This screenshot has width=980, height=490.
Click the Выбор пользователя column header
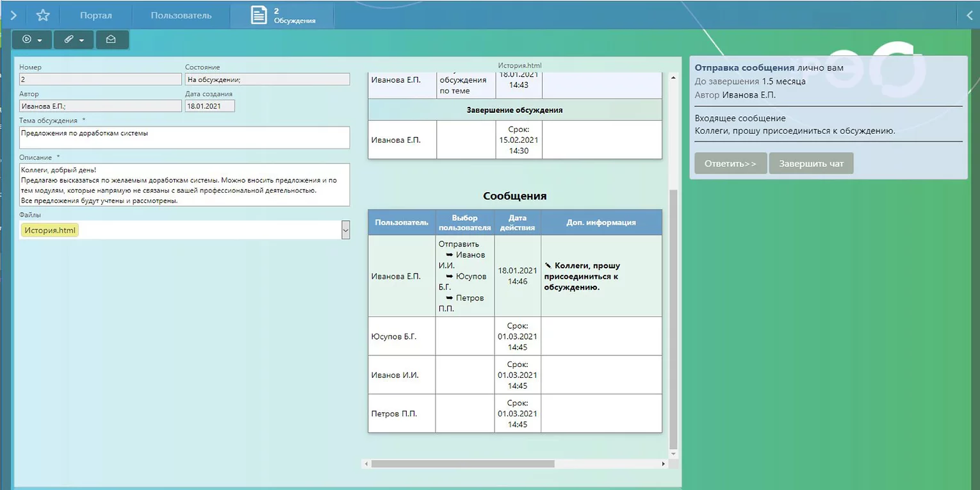click(x=466, y=222)
